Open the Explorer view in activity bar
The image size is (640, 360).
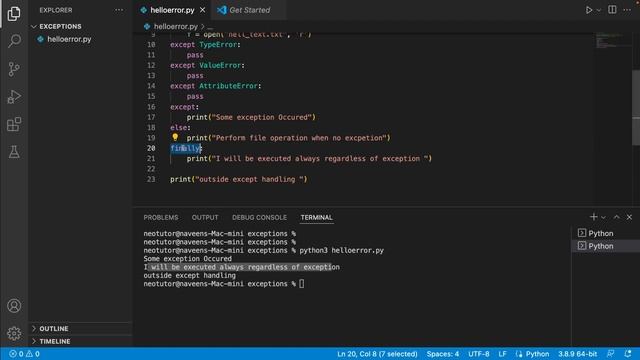pyautogui.click(x=14, y=13)
